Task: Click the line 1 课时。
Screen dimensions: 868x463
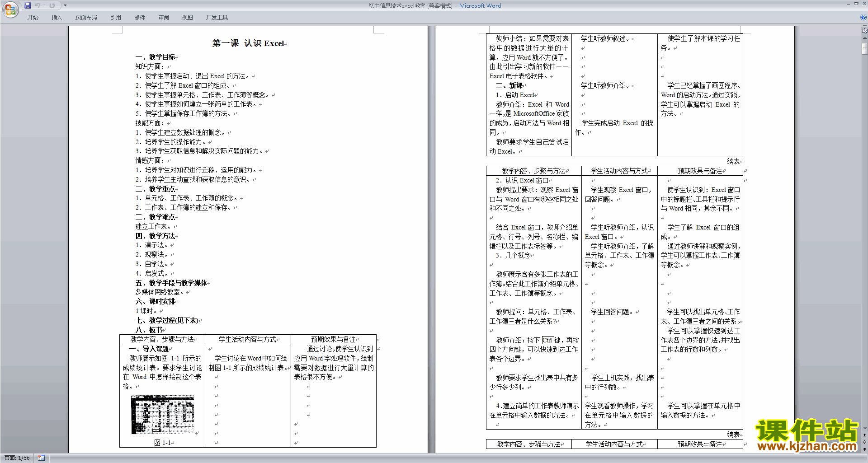Action: tap(146, 311)
